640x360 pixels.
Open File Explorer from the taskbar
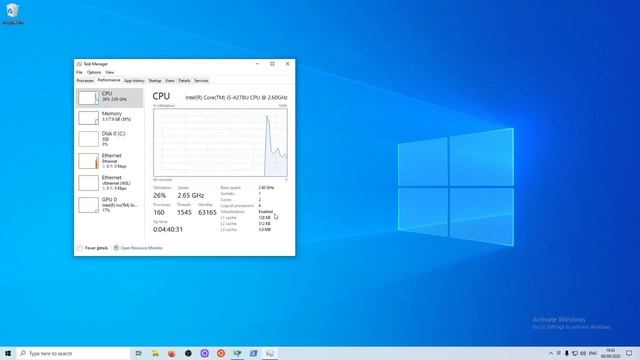click(156, 353)
